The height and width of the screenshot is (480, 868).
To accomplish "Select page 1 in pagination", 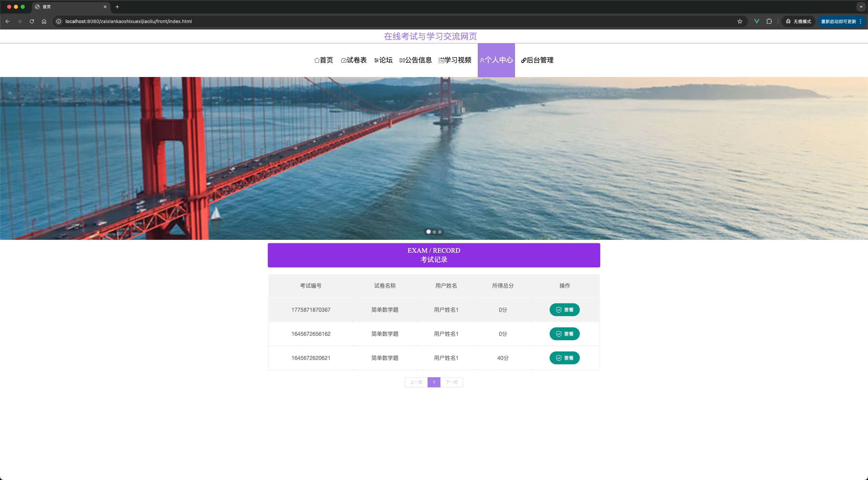I will (x=434, y=382).
